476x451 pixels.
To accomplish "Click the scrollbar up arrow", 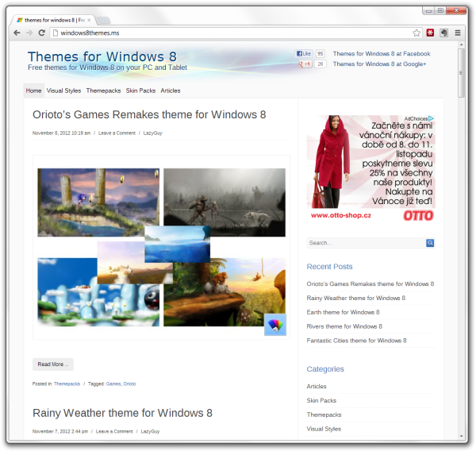I will click(462, 44).
